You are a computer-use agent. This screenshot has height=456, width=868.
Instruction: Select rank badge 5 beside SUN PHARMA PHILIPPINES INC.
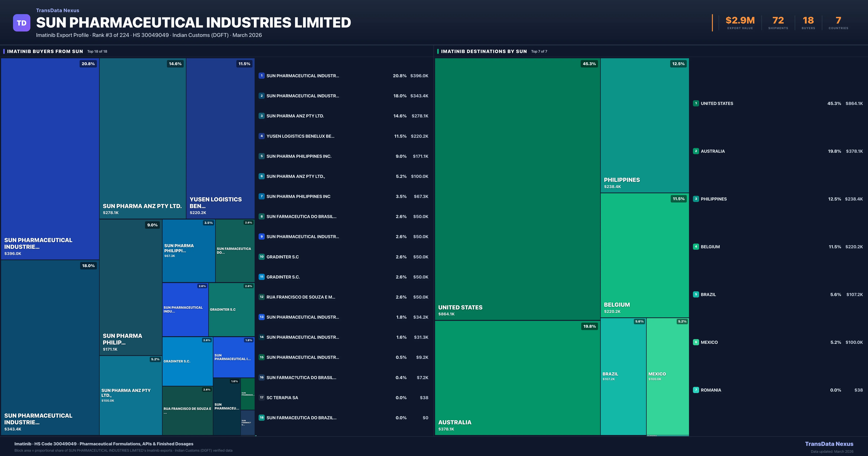click(262, 156)
